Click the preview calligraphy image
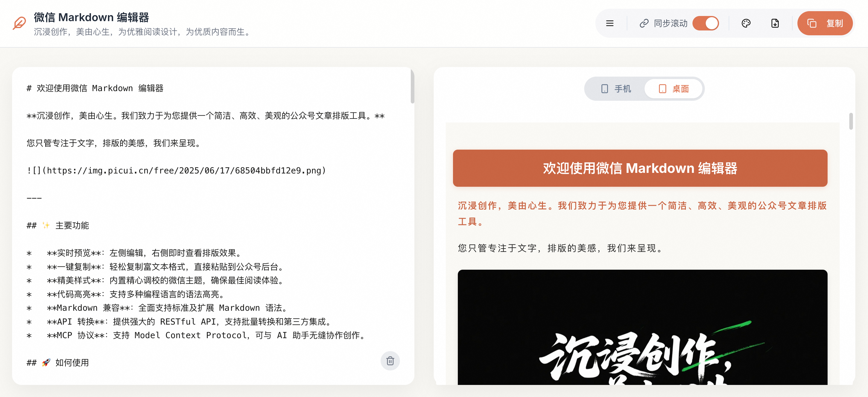The height and width of the screenshot is (397, 868). click(x=642, y=327)
